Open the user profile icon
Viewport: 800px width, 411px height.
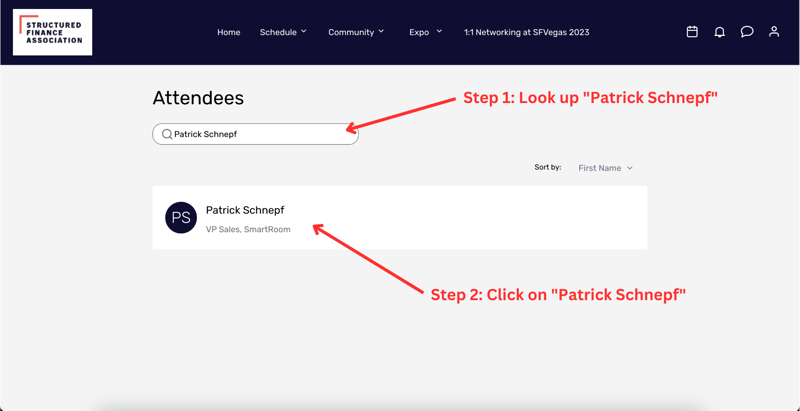click(774, 32)
